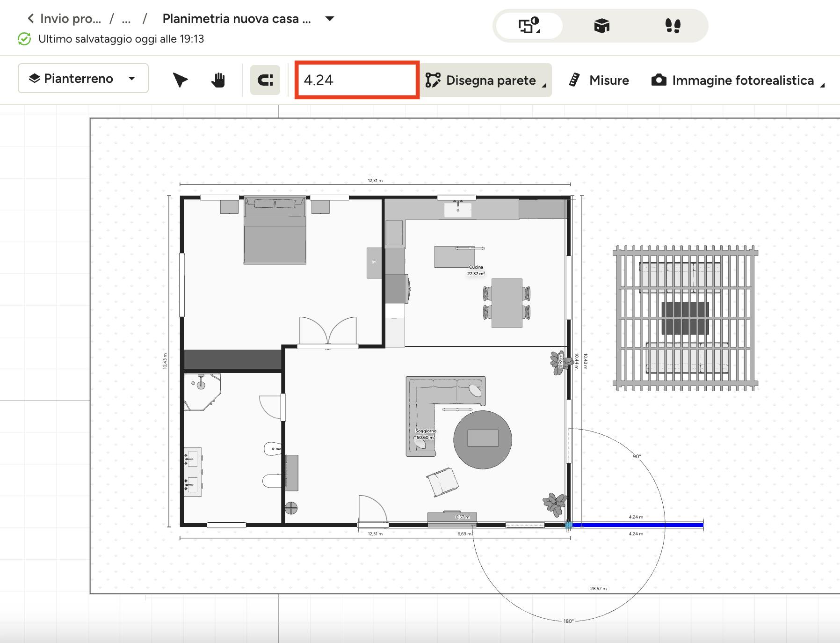Click the Soggiorno 50.60 m² room label
The height and width of the screenshot is (643, 840).
[426, 434]
